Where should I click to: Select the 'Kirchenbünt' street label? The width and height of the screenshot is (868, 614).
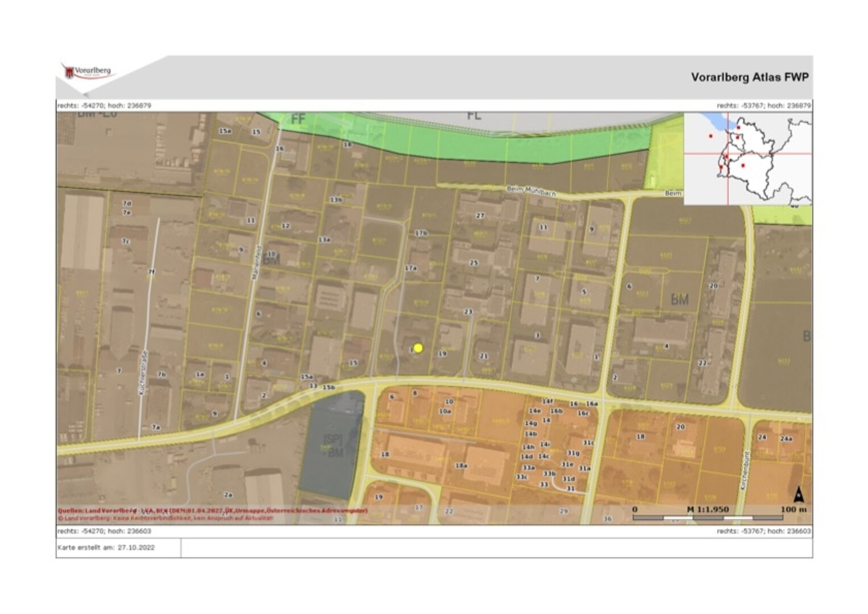745,471
